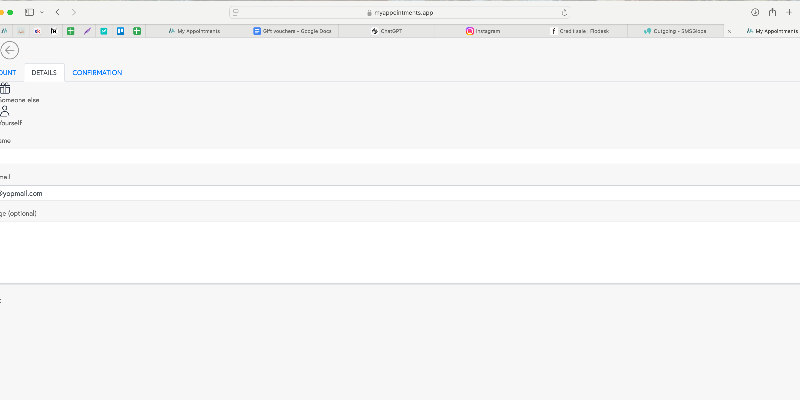Open the sidebar dropdown chevron
The image size is (800, 400).
click(41, 12)
